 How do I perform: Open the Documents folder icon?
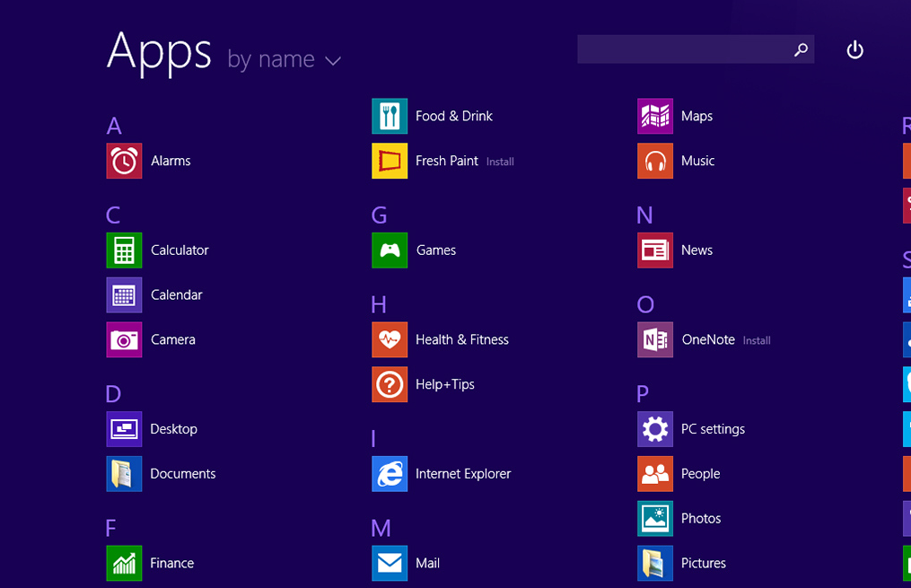pyautogui.click(x=124, y=474)
